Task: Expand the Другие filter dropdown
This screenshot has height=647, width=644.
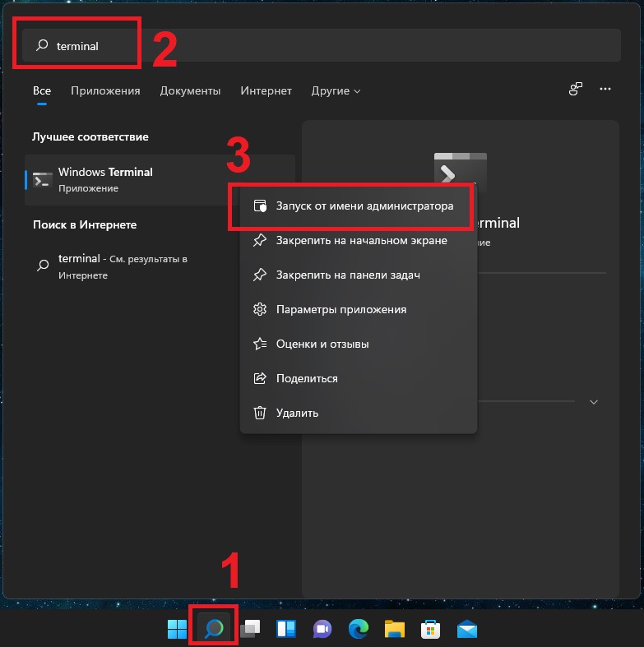Action: click(336, 90)
